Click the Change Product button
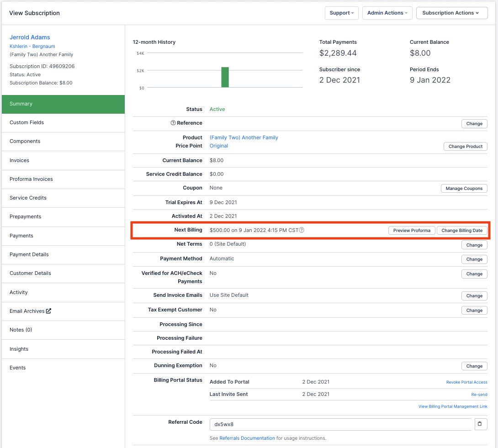Image resolution: width=498 pixels, height=448 pixels. 465,147
